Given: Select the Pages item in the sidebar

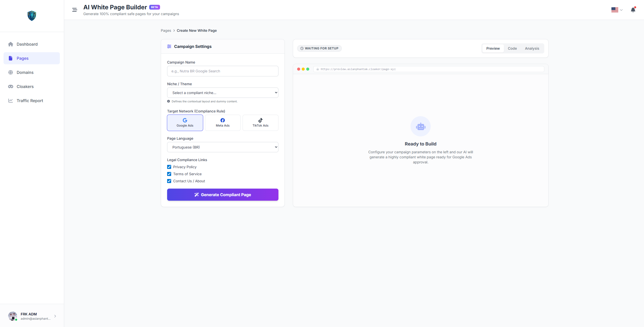Looking at the screenshot, I should click(x=22, y=58).
